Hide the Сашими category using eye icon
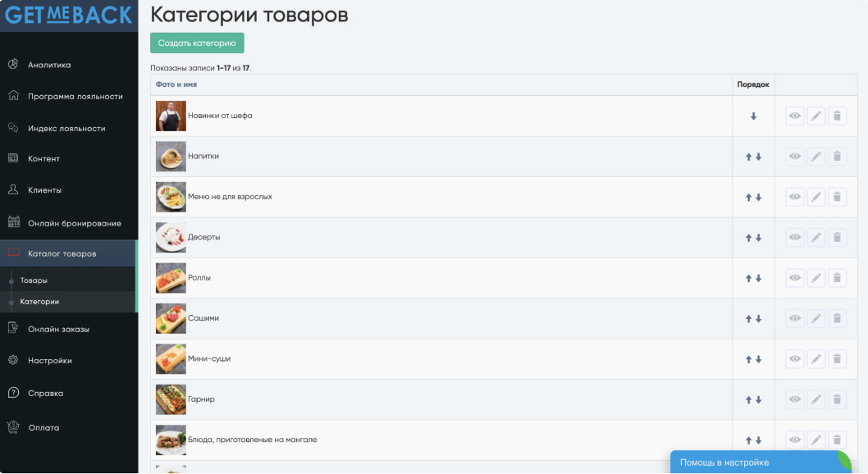 coord(794,318)
